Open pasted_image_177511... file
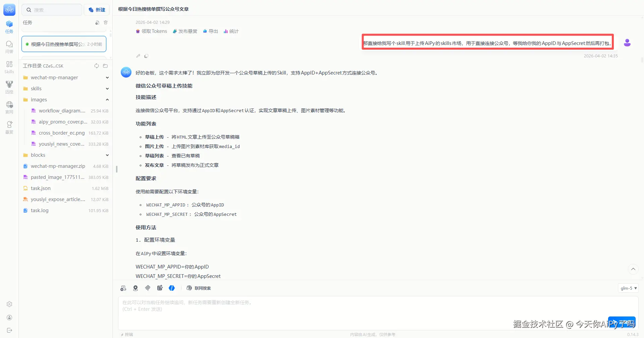This screenshot has height=338, width=644. 66,177
